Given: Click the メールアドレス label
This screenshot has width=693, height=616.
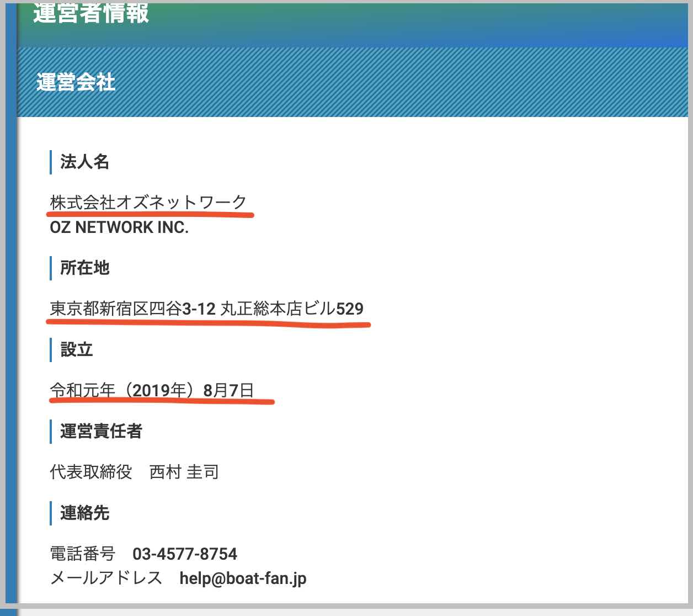Looking at the screenshot, I should click(106, 578).
